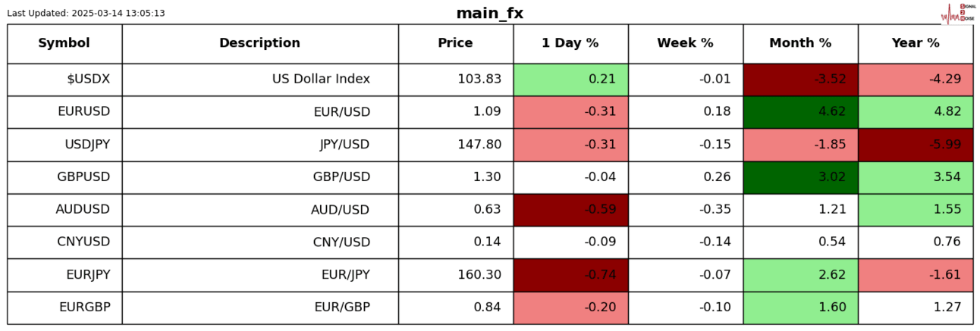Viewport: 980px width, 331px height.
Task: Click the dark red -0.59 AUDUSD cell
Action: click(570, 210)
